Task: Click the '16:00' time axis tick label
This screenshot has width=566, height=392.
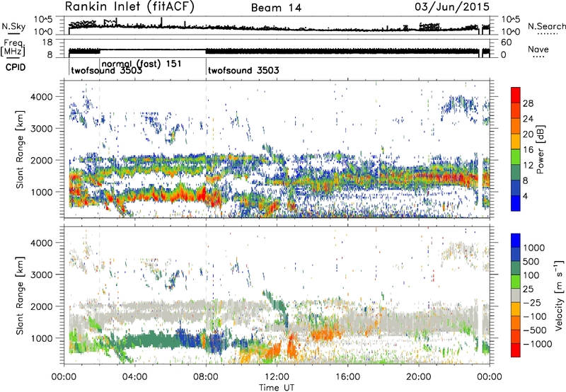Action: [347, 377]
